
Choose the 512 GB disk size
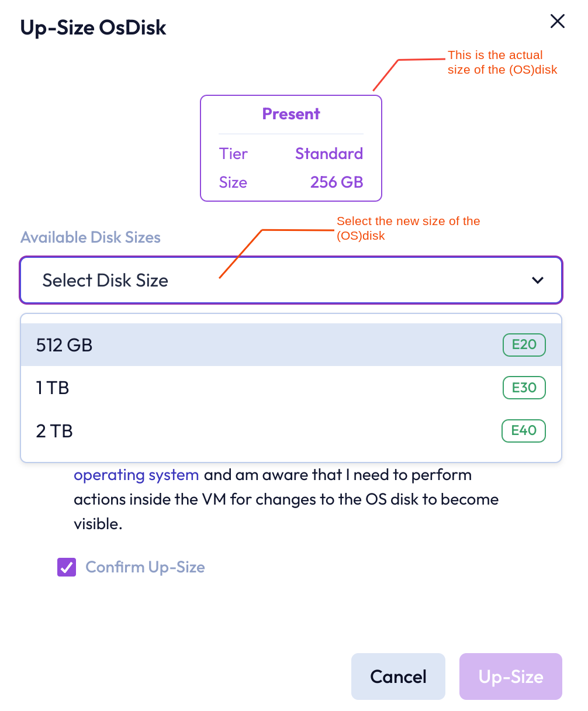291,345
